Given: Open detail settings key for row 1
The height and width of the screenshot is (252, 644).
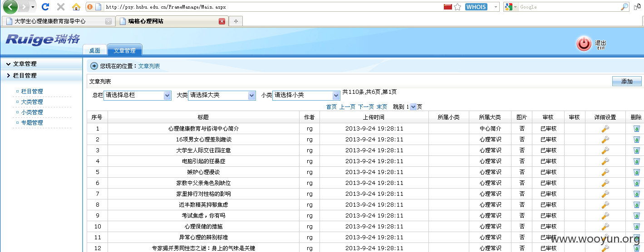Looking at the screenshot, I should [x=605, y=129].
